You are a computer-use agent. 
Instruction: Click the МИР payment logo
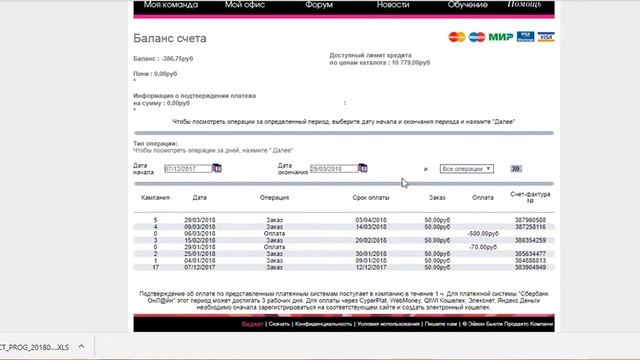pos(501,37)
